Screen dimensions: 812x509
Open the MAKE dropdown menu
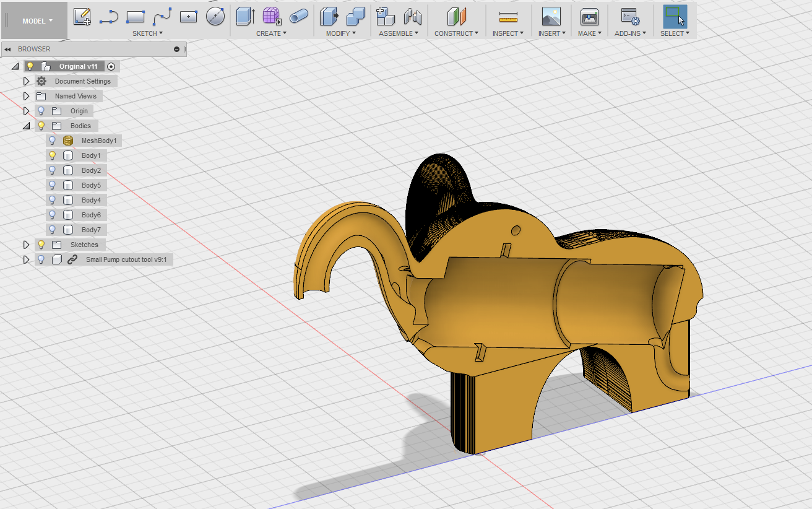[590, 33]
